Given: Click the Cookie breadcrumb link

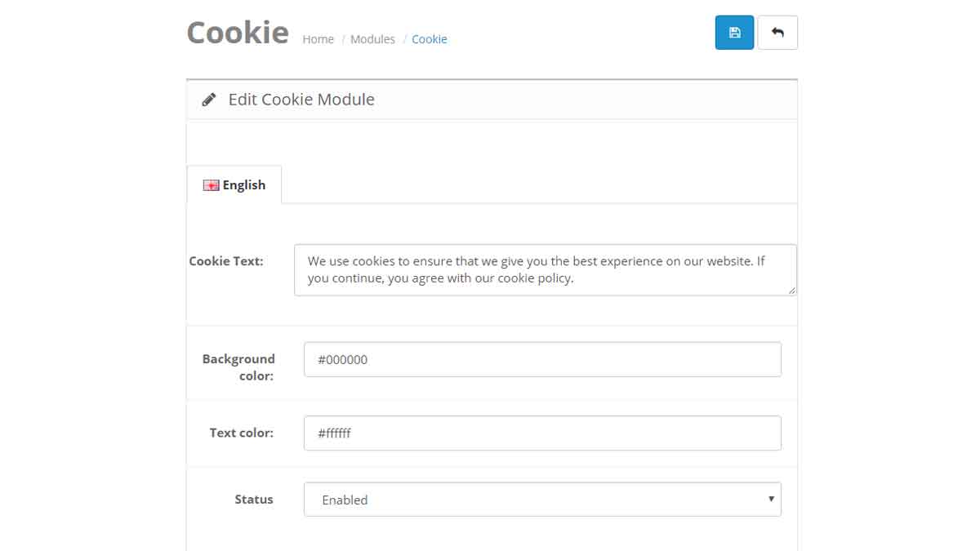Looking at the screenshot, I should click(x=430, y=39).
